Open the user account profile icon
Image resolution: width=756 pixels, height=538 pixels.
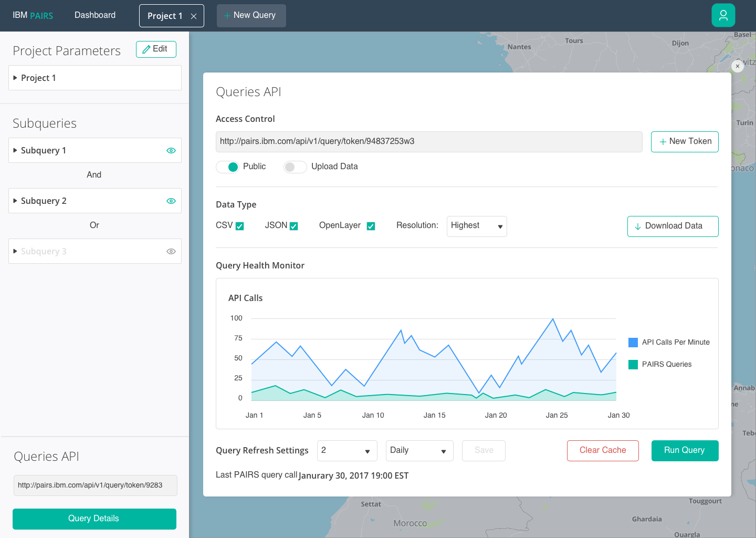[723, 15]
